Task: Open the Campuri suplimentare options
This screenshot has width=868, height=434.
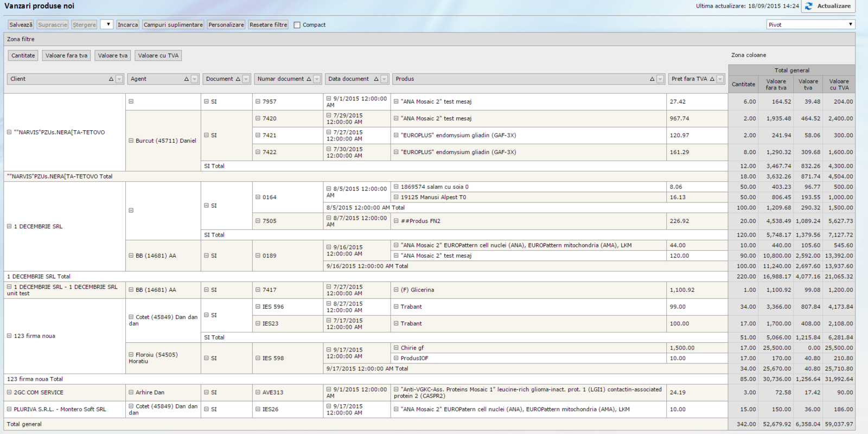Action: pyautogui.click(x=173, y=25)
